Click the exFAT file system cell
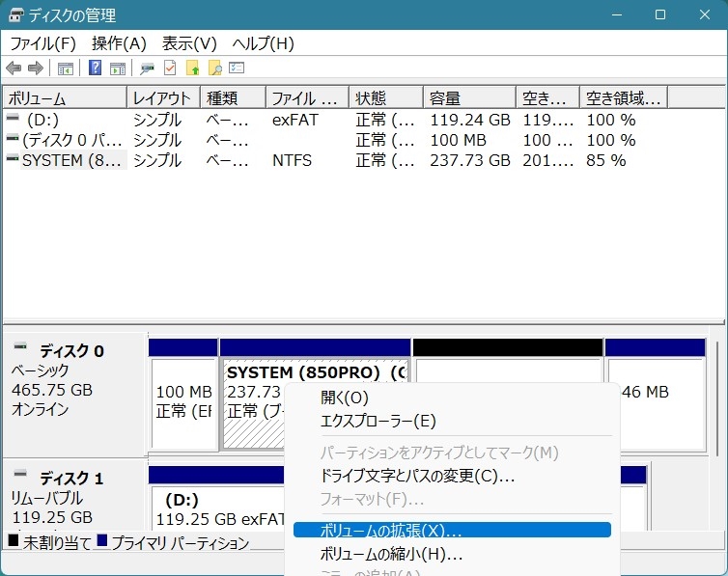 coord(295,120)
